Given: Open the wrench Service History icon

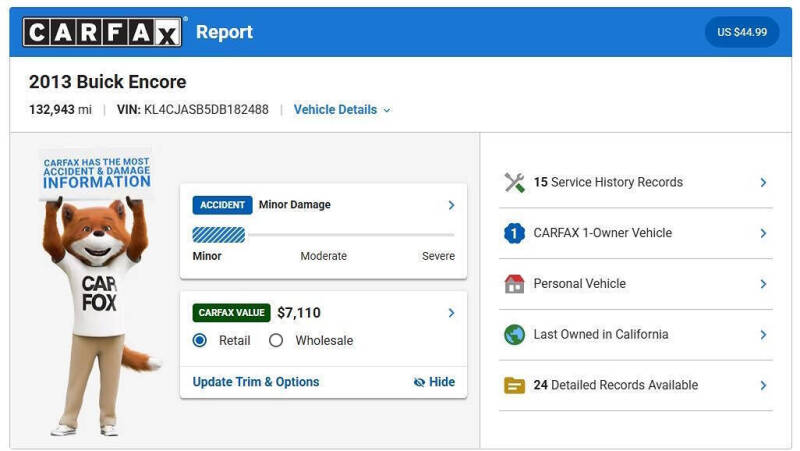Looking at the screenshot, I should 514,182.
